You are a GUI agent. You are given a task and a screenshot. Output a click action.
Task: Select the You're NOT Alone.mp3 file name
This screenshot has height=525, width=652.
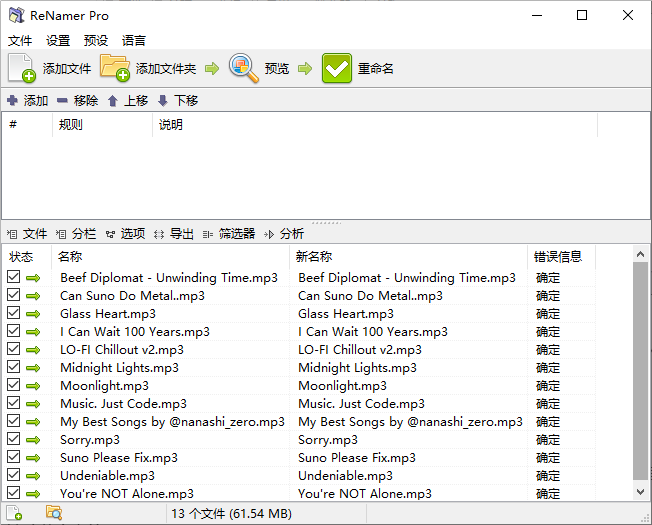[x=127, y=493]
